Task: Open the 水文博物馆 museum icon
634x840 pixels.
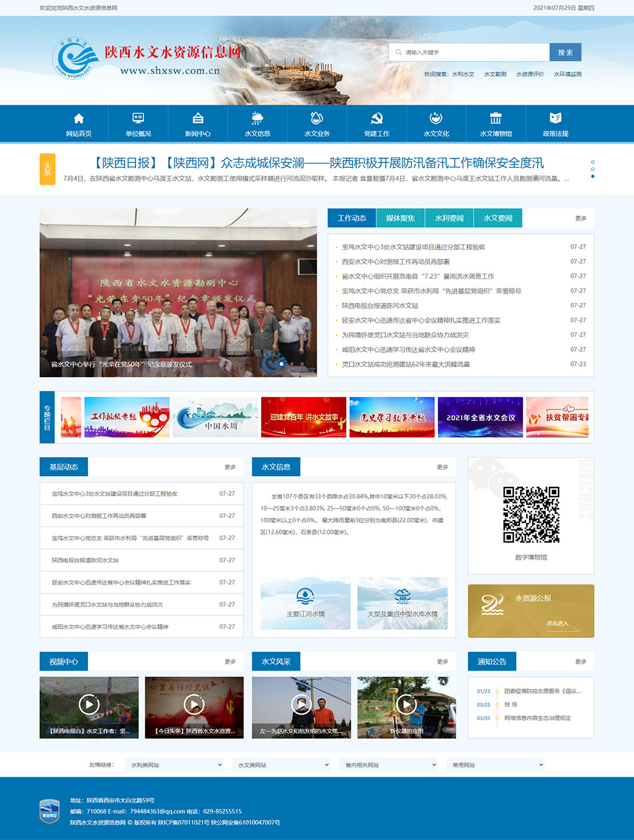Action: [496, 118]
